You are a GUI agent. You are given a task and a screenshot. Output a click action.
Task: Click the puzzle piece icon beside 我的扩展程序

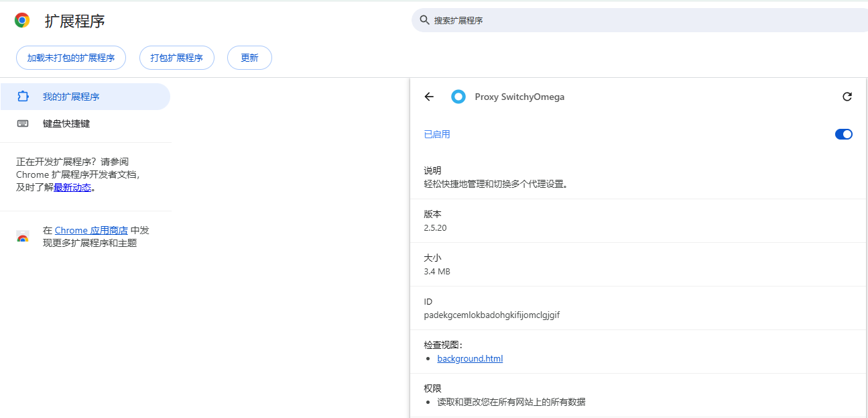[x=23, y=97]
